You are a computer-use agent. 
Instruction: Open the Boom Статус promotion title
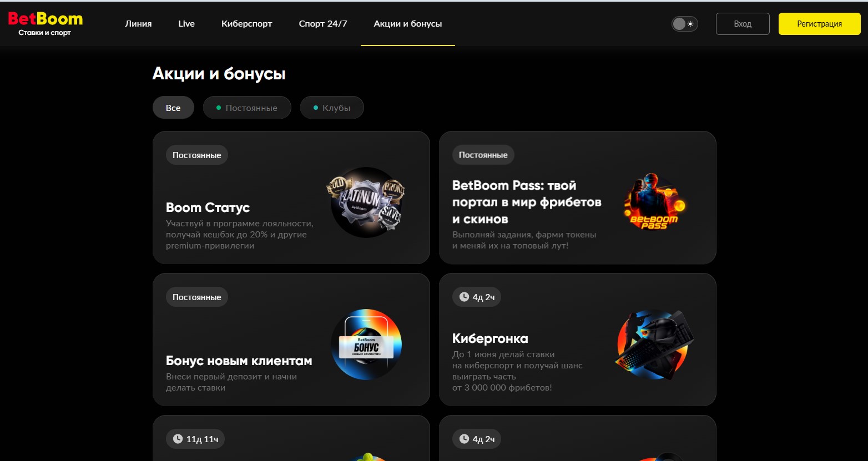tap(208, 207)
